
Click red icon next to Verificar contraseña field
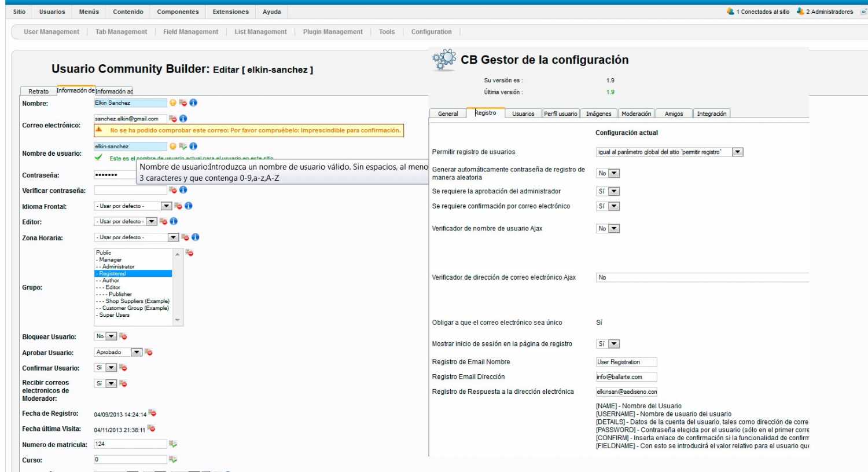[x=172, y=189]
